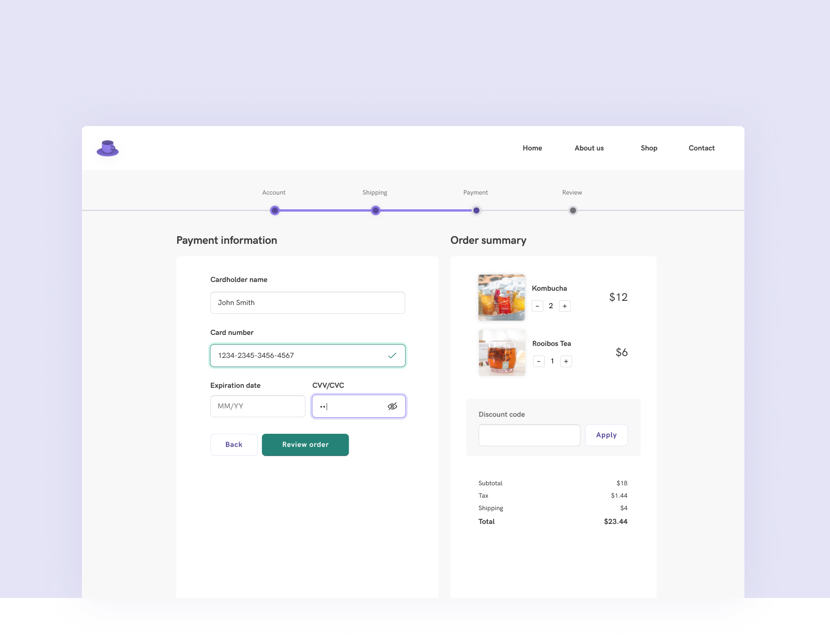Toggle CVV visibility eye icon
The height and width of the screenshot is (644, 830).
(392, 406)
